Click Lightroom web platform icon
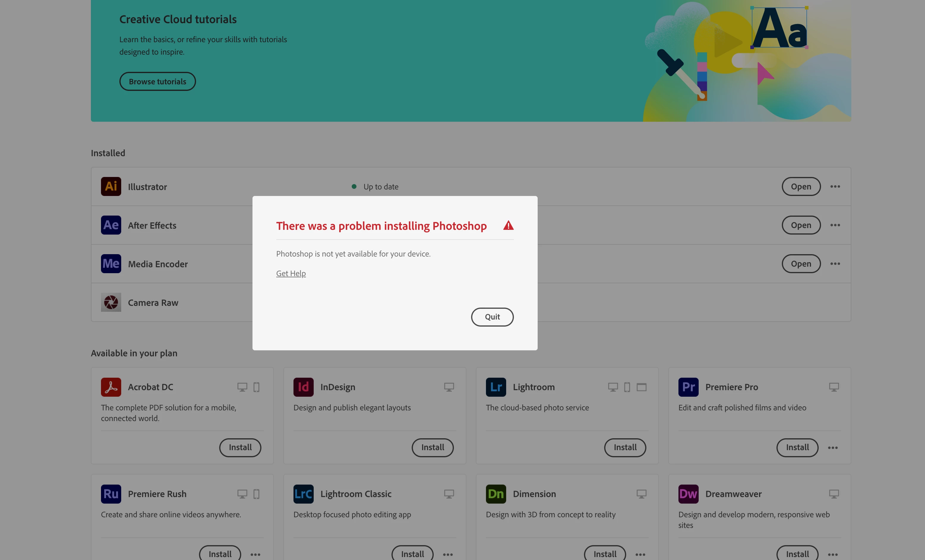The height and width of the screenshot is (560, 925). coord(642,387)
